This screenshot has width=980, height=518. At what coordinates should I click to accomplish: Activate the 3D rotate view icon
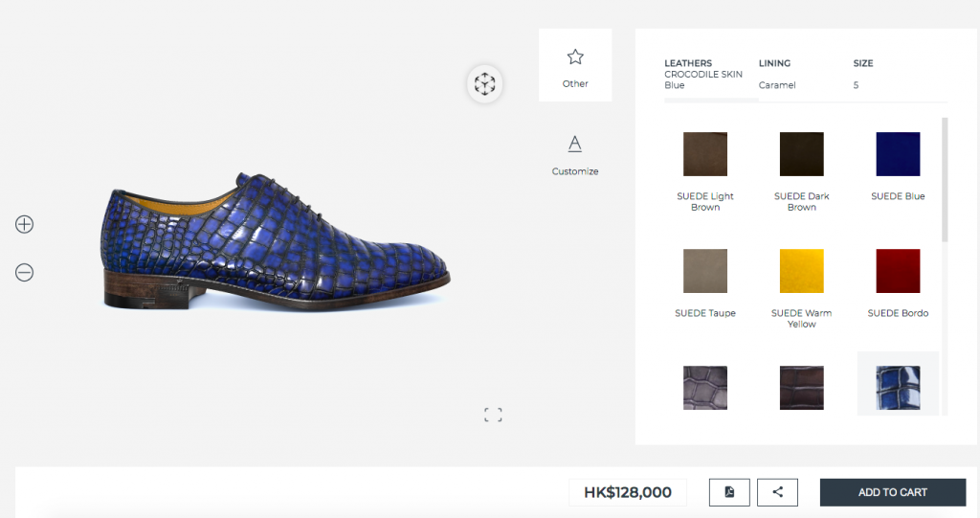pos(485,84)
